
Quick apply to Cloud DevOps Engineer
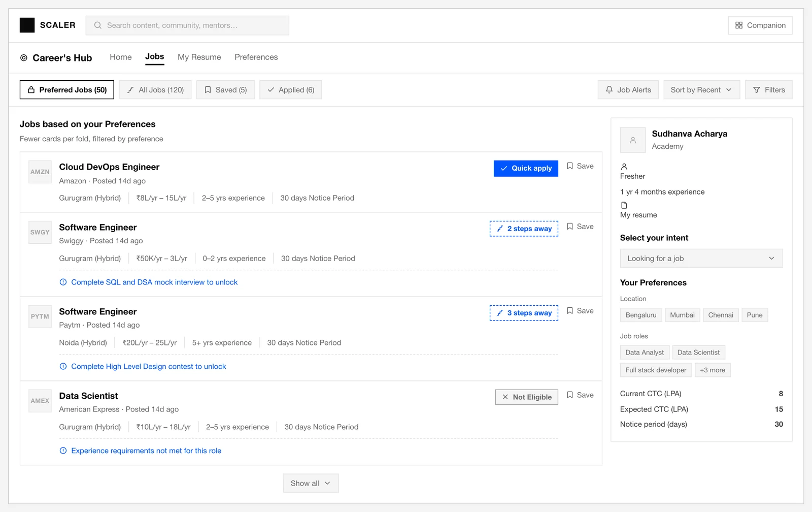tap(526, 169)
